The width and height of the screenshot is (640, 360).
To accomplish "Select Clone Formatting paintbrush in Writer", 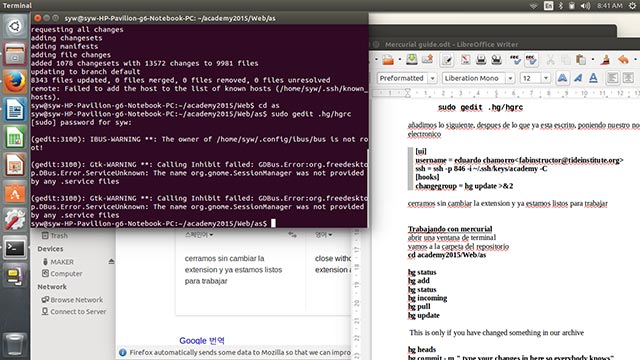I will (605, 60).
